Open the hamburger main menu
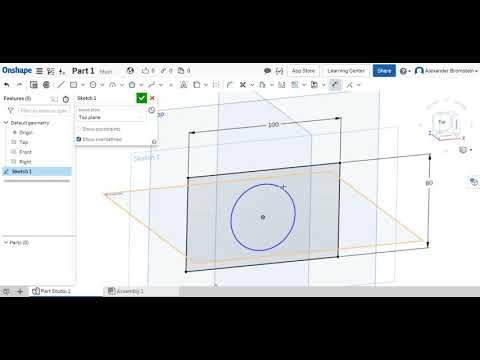 pyautogui.click(x=39, y=71)
